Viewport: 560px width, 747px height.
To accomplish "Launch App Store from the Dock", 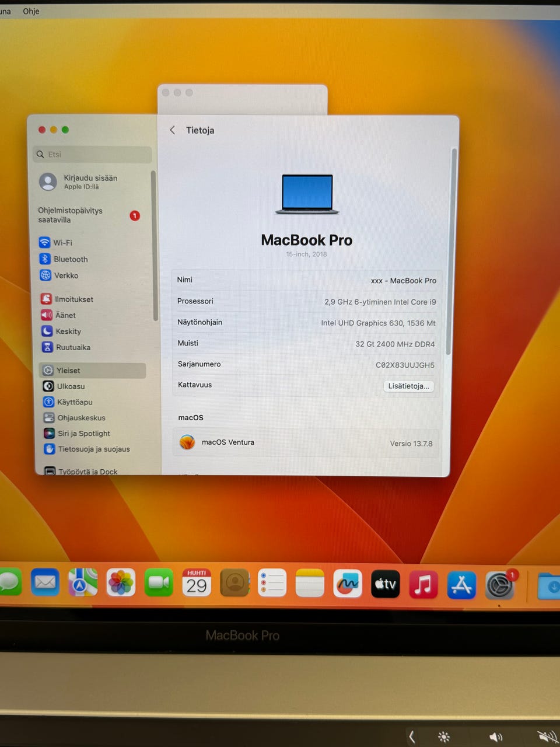I will [x=461, y=585].
